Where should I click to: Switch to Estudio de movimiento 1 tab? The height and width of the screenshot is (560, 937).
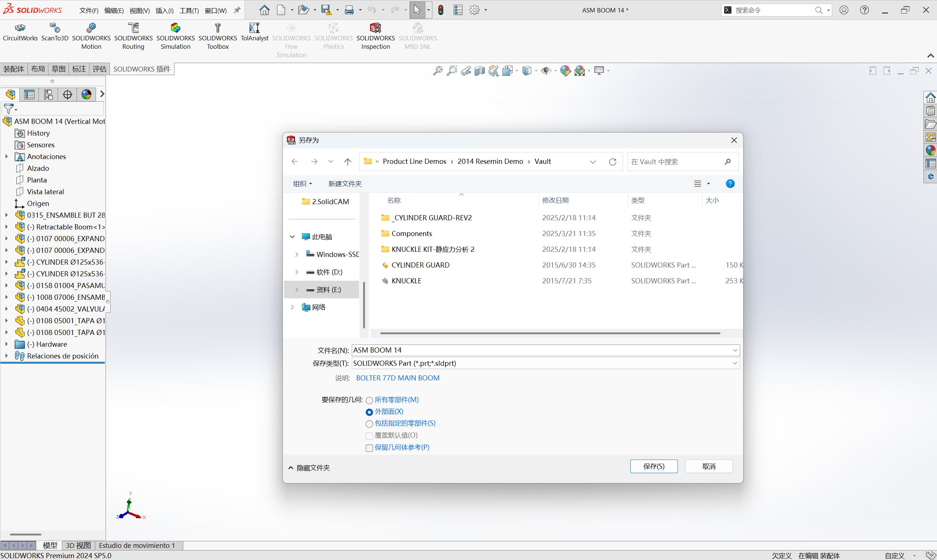(x=137, y=545)
